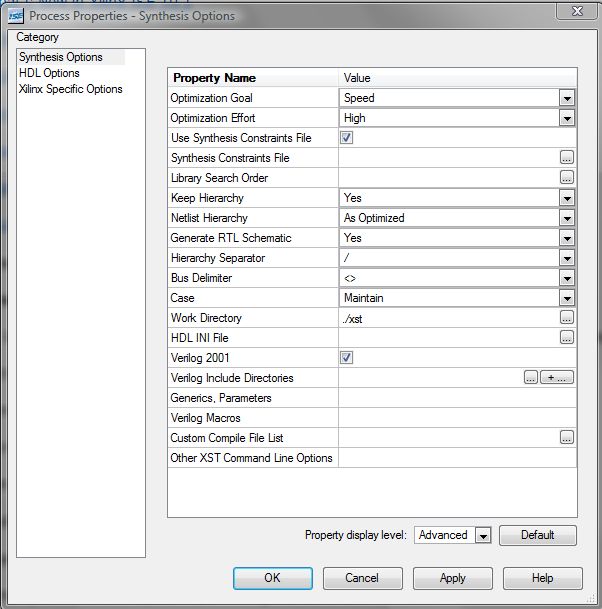Screen dimensions: 602x609
Task: Select the Optimization Goal property name
Action: [x=212, y=98]
